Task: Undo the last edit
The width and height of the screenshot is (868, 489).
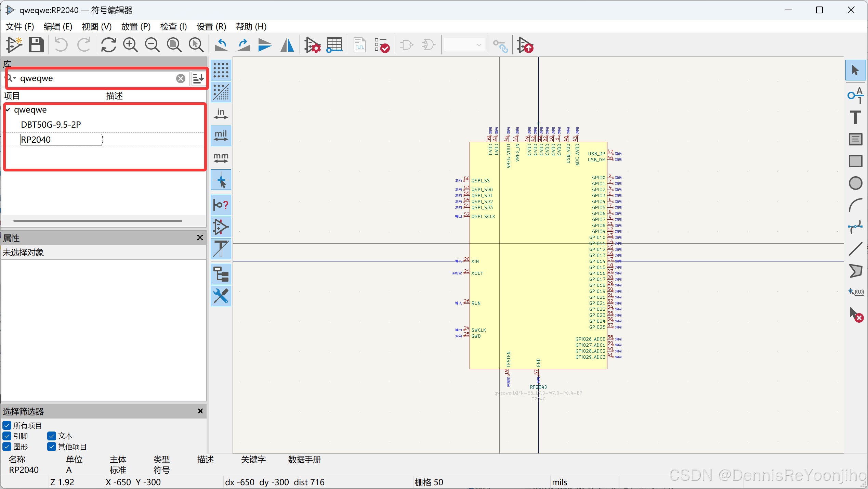Action: click(61, 45)
